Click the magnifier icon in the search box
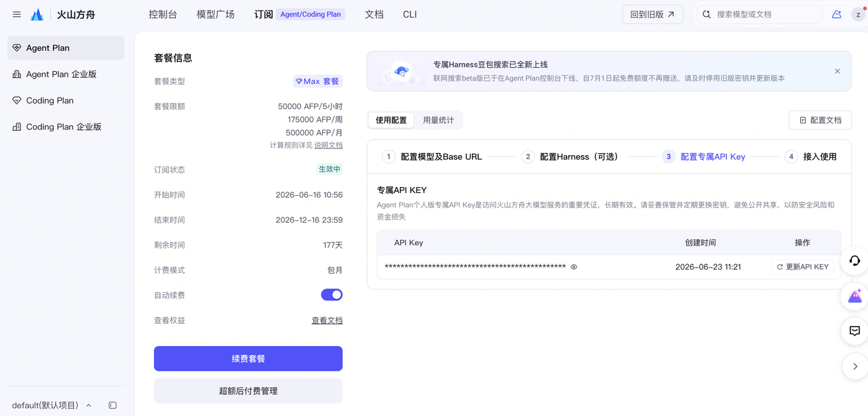This screenshot has height=416, width=868. (x=707, y=14)
